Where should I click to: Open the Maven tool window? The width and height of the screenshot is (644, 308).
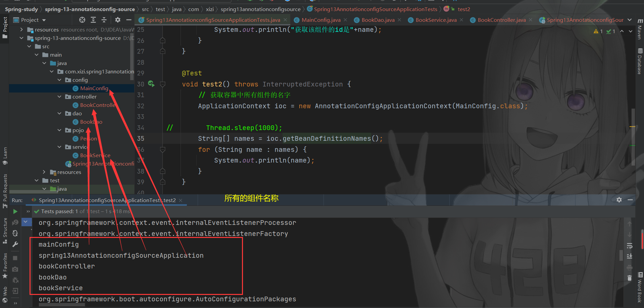tap(640, 29)
